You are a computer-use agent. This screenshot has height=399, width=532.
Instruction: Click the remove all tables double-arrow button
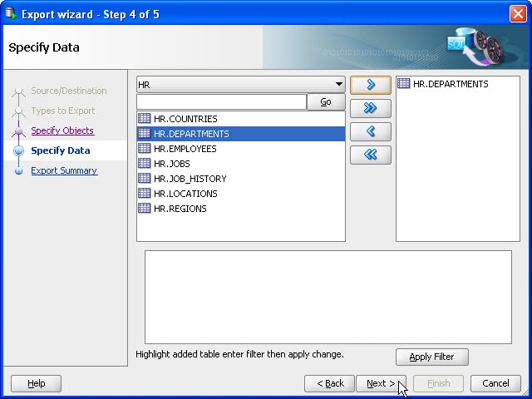click(x=371, y=155)
